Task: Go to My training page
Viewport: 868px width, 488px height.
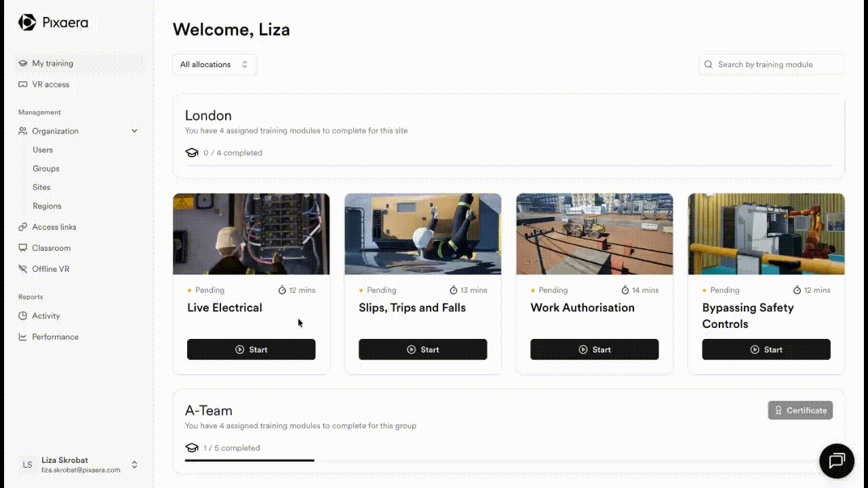Action: tap(52, 64)
